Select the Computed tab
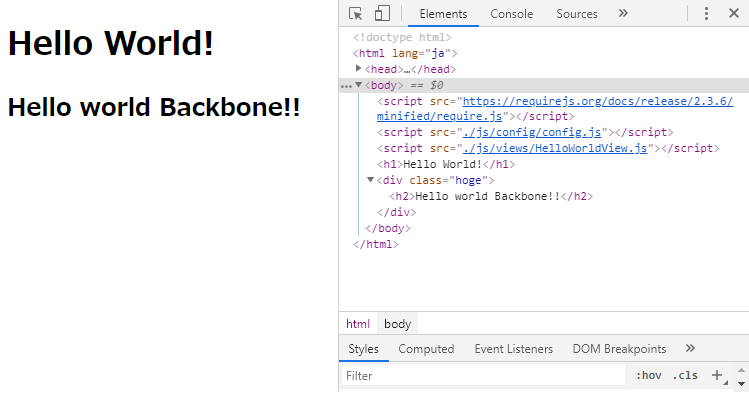The width and height of the screenshot is (749, 394). tap(426, 349)
